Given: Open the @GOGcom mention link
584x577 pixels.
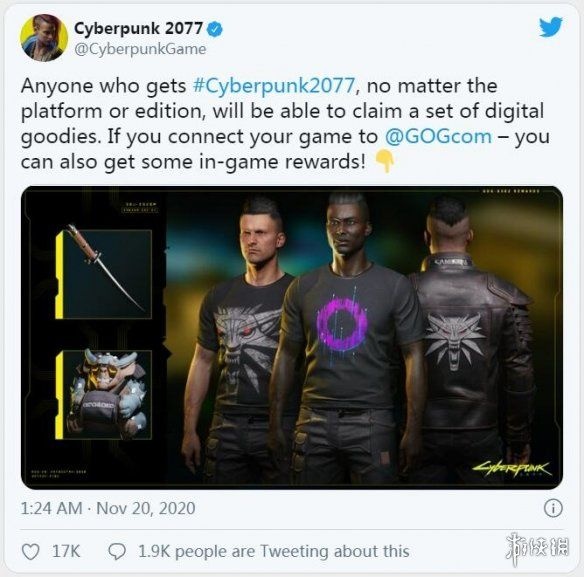Looking at the screenshot, I should tap(438, 136).
